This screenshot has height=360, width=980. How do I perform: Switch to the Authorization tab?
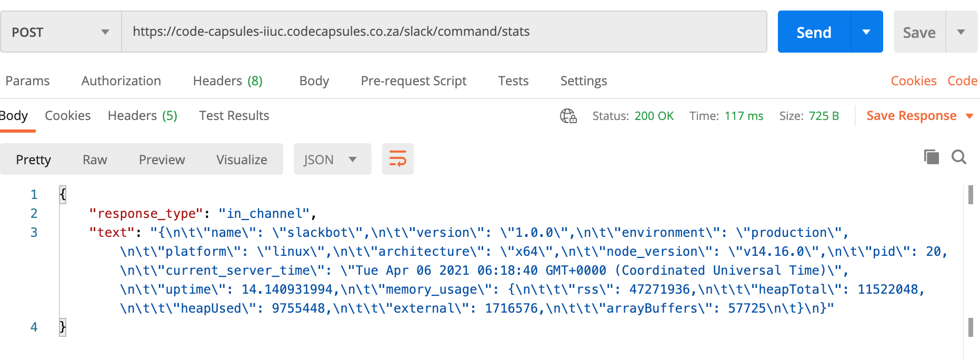pyautogui.click(x=121, y=81)
